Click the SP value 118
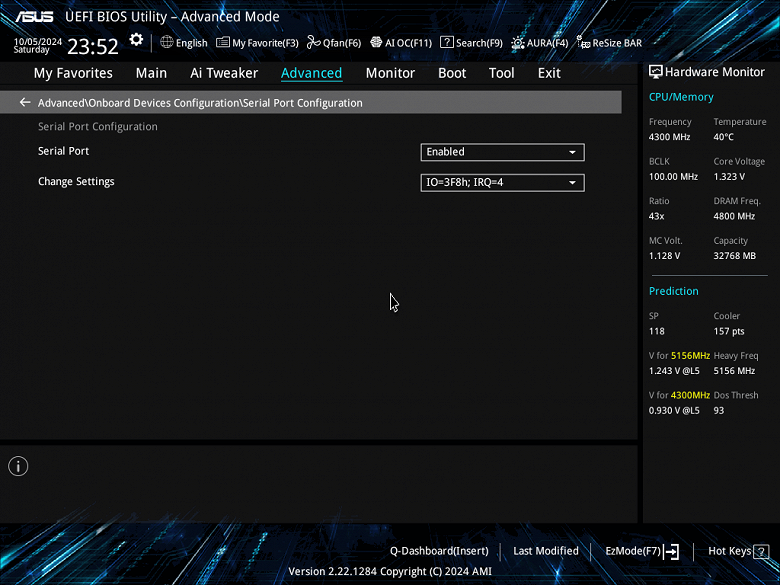Screen dimensions: 780x585 pyautogui.click(x=657, y=331)
